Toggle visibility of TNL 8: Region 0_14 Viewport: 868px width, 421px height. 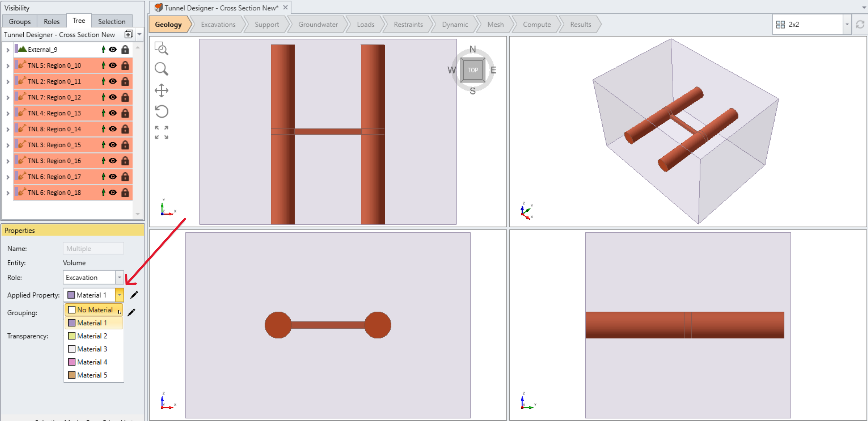tap(113, 129)
